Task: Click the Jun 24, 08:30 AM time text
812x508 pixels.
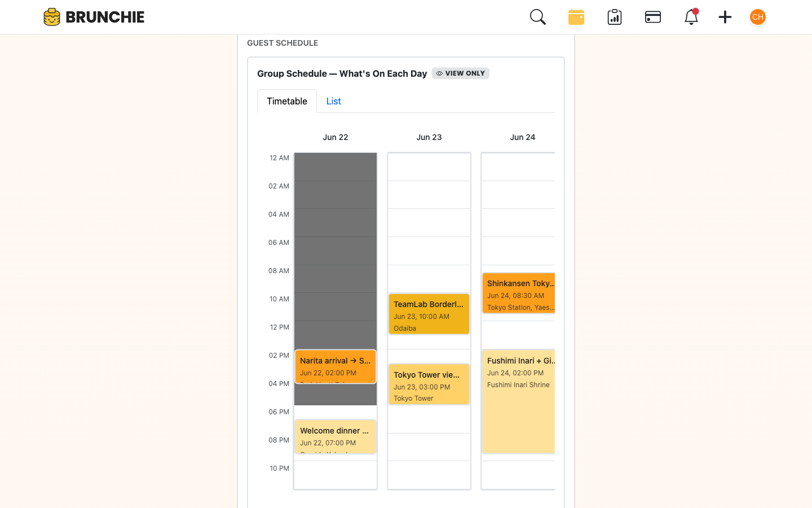Action: (515, 296)
